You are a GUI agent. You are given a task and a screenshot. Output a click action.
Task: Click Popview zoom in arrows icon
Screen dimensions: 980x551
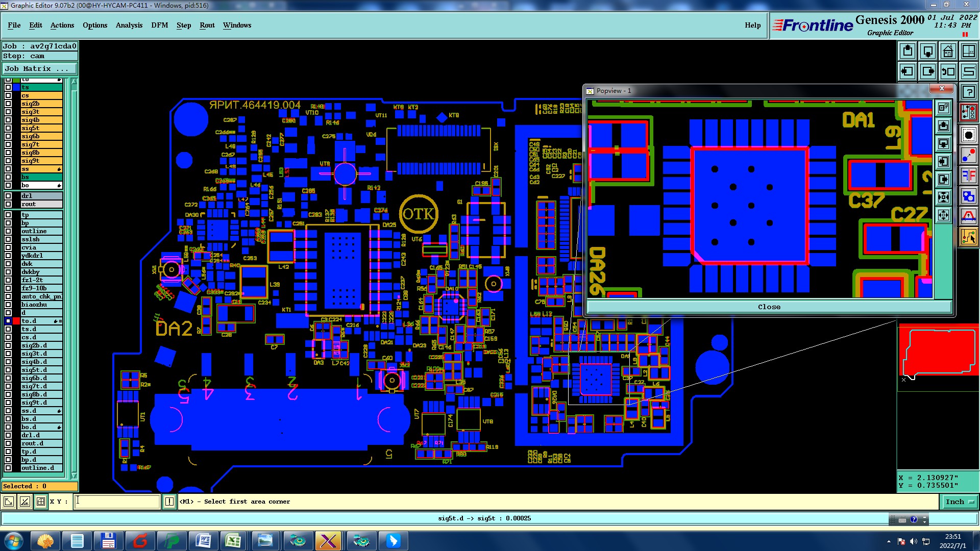click(944, 197)
